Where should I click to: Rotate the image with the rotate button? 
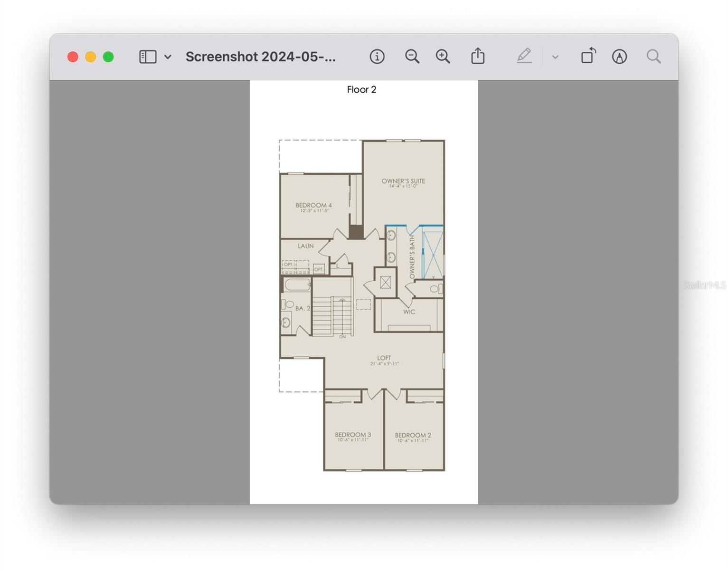pyautogui.click(x=588, y=56)
